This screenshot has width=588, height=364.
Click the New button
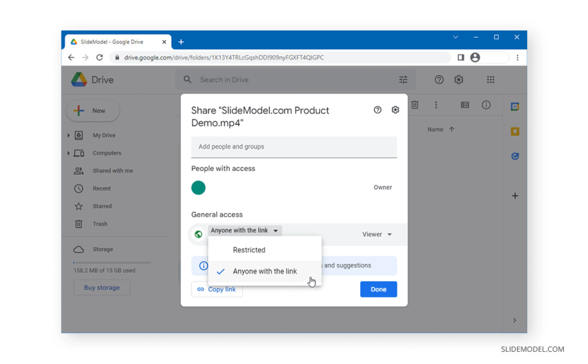point(93,111)
